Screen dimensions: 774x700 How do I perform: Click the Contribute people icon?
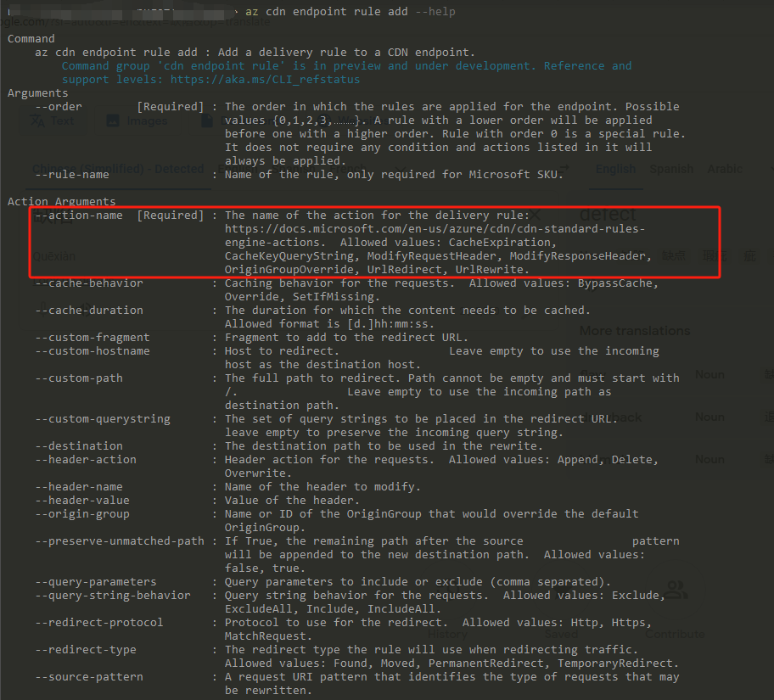(675, 590)
